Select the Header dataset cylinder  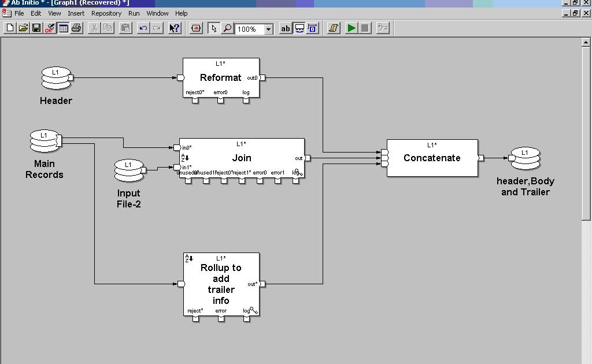[56, 77]
